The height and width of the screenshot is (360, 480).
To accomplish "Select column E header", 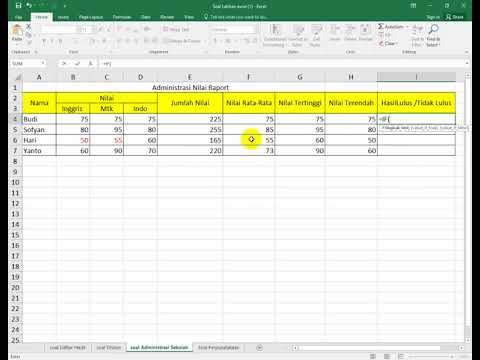I will click(190, 77).
